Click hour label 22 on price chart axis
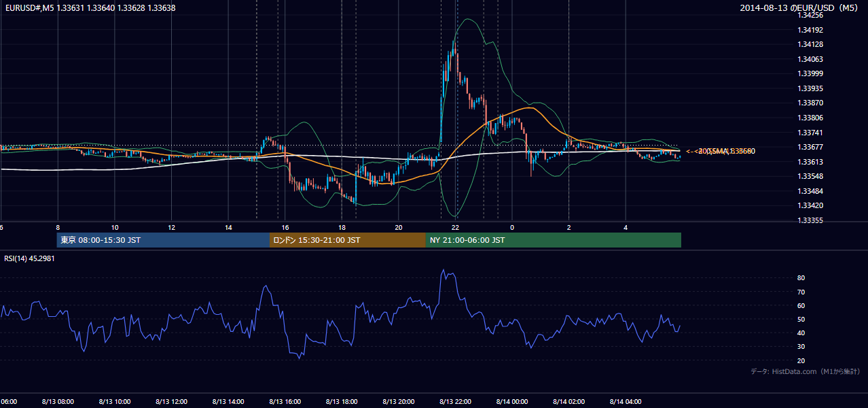Image resolution: width=868 pixels, height=408 pixels. pyautogui.click(x=456, y=227)
